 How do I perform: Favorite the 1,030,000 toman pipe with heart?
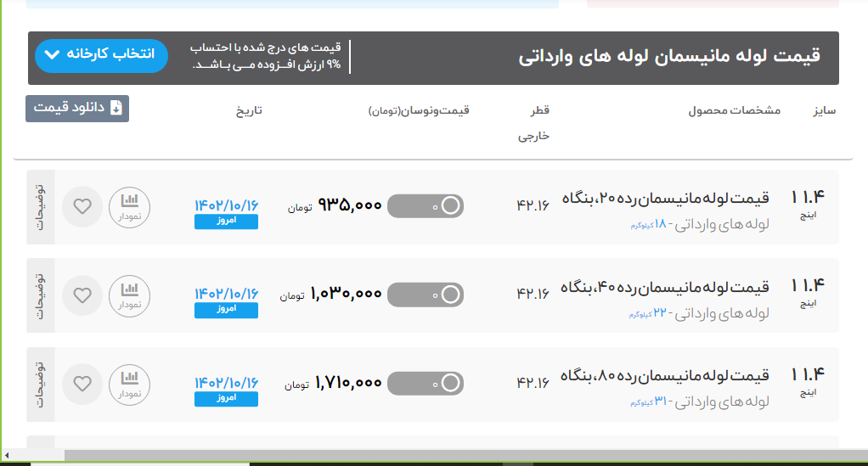point(82,295)
